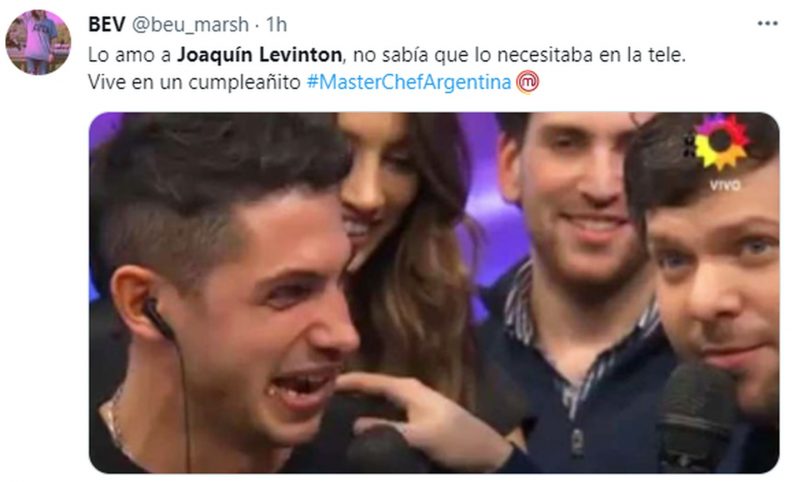Open BEV's round profile avatar
Image resolution: width=800 pixels, height=482 pixels.
click(x=38, y=42)
